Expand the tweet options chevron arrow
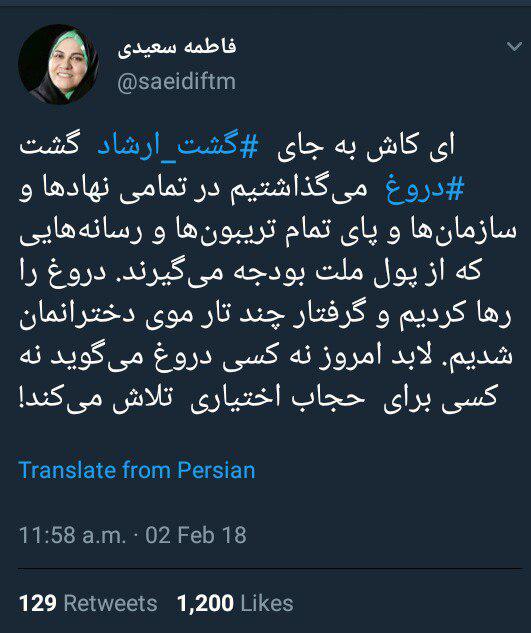The image size is (531, 633). pos(514,46)
